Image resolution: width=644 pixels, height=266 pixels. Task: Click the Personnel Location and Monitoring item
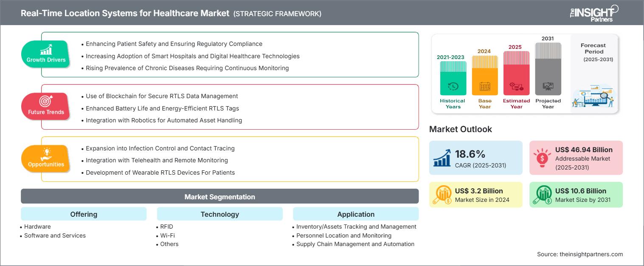point(344,235)
